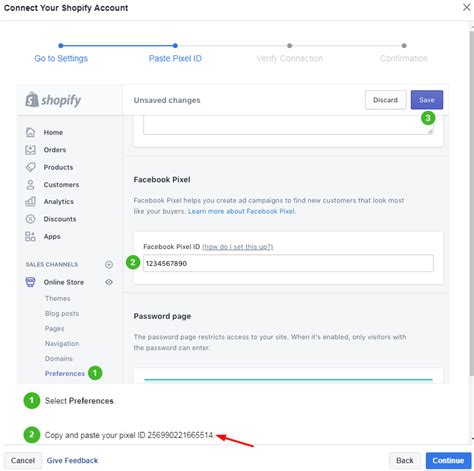
Task: Click the Products tag icon
Action: tap(30, 167)
